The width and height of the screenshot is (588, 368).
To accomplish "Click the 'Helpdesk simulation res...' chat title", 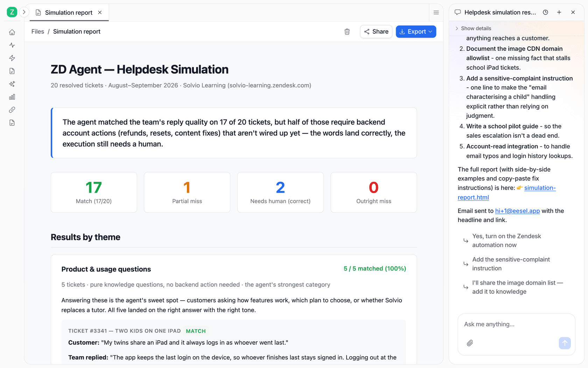I will [500, 12].
